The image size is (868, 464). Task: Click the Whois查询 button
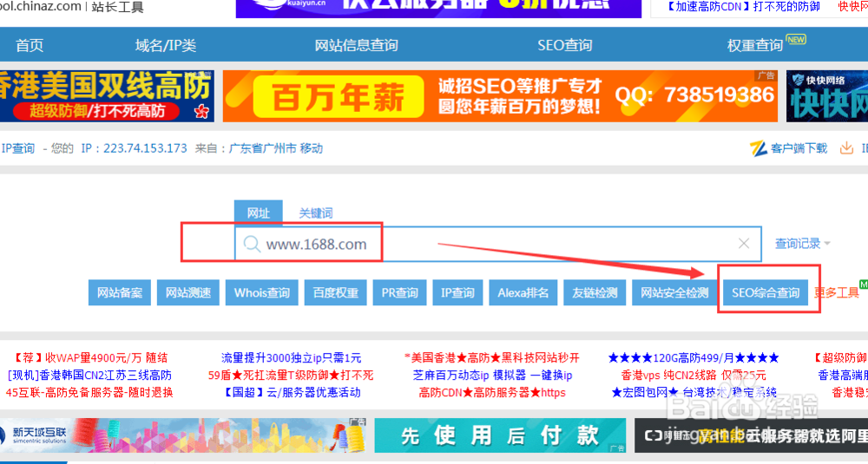point(262,292)
